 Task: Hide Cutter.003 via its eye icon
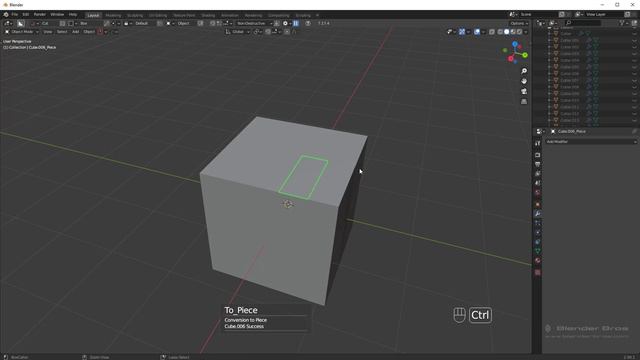click(x=634, y=54)
